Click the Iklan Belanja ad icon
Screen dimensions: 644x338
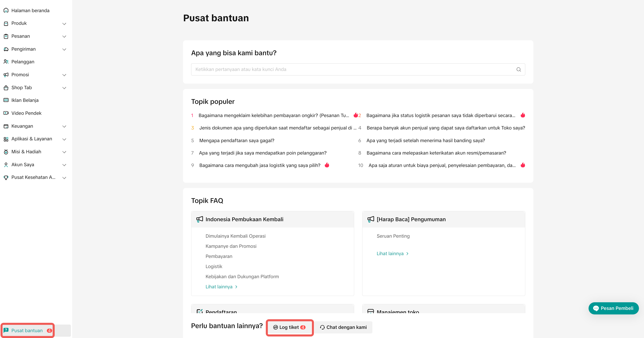click(6, 100)
